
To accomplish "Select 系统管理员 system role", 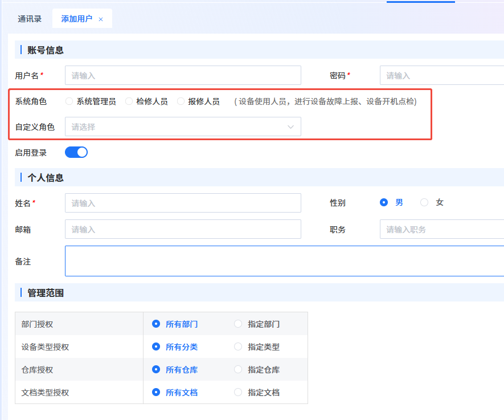I will [69, 101].
